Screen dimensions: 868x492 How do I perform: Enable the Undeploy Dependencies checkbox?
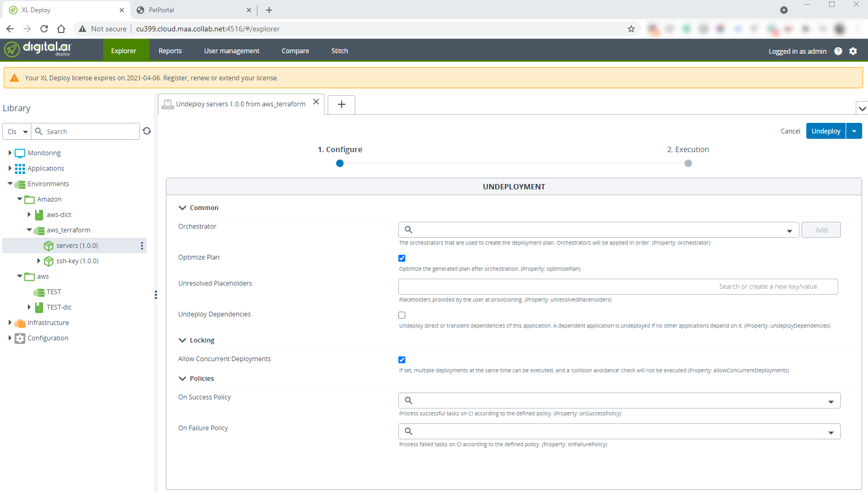coord(402,315)
